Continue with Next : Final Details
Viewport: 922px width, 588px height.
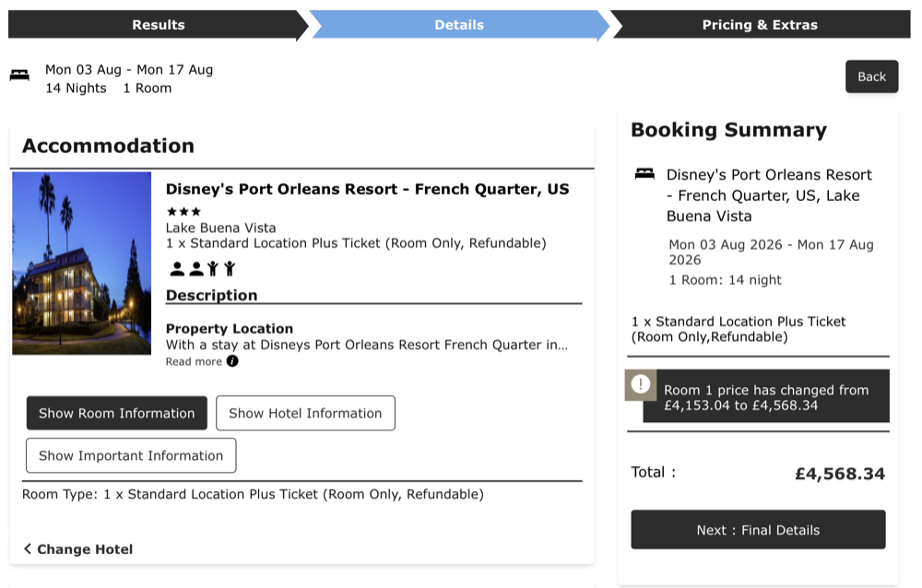click(x=758, y=530)
